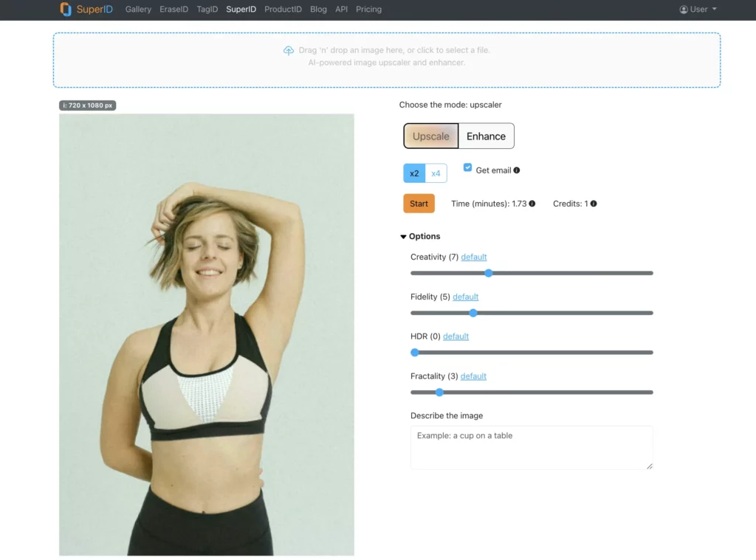Switch to Enhance mode
This screenshot has height=560, width=756.
pos(486,136)
